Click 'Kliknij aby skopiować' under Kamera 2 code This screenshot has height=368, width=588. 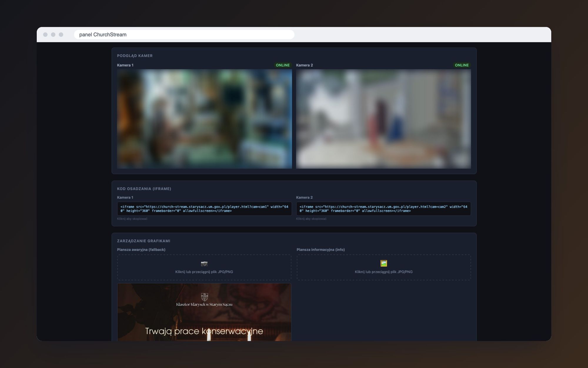[x=311, y=219]
